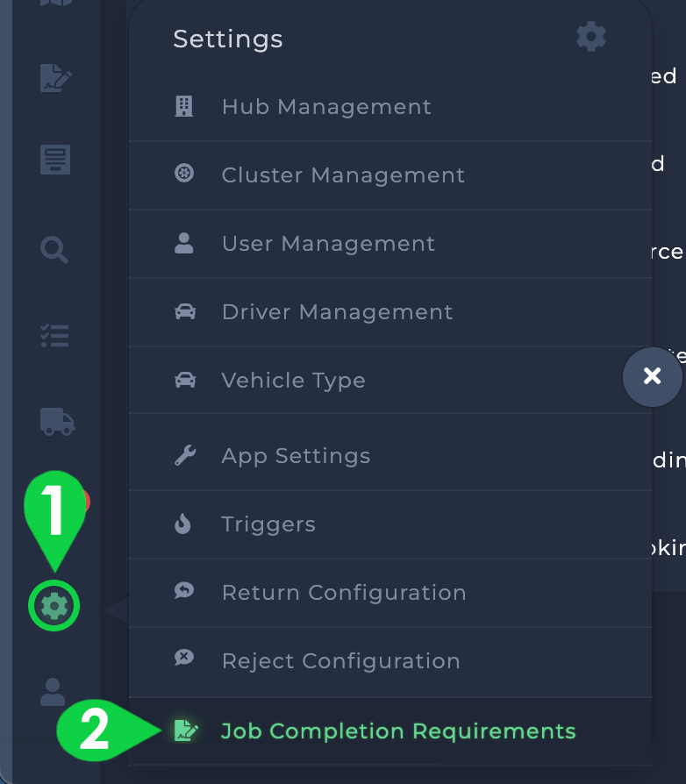Dismiss the panel with the X button
Viewport: 686px width, 784px height.
pos(653,376)
